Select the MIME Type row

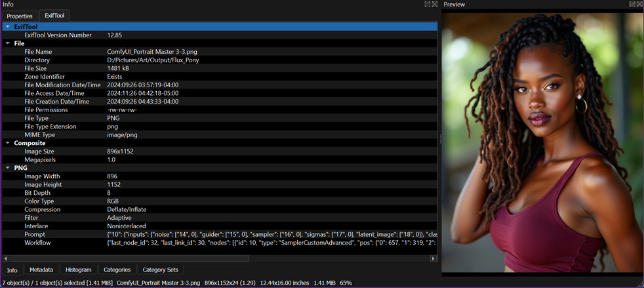pos(220,134)
